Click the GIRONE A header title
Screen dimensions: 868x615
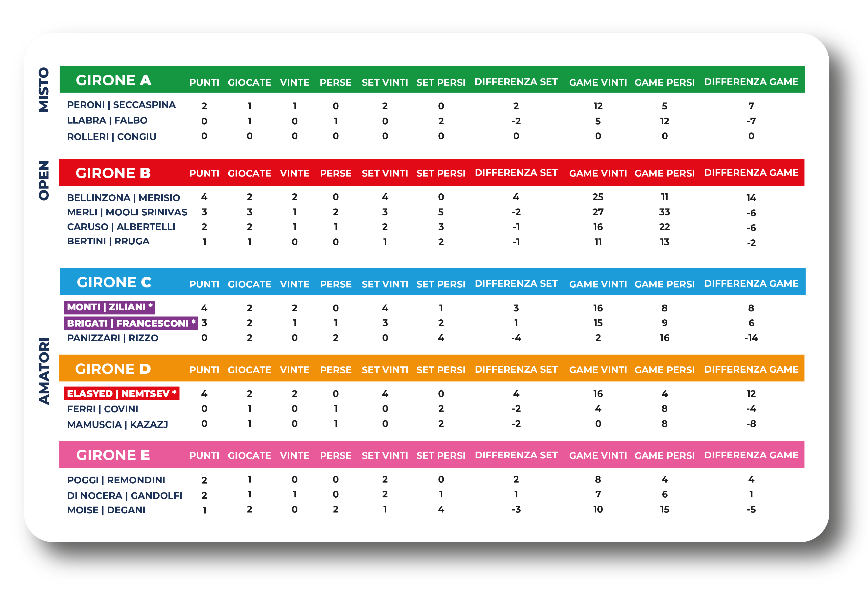[114, 80]
